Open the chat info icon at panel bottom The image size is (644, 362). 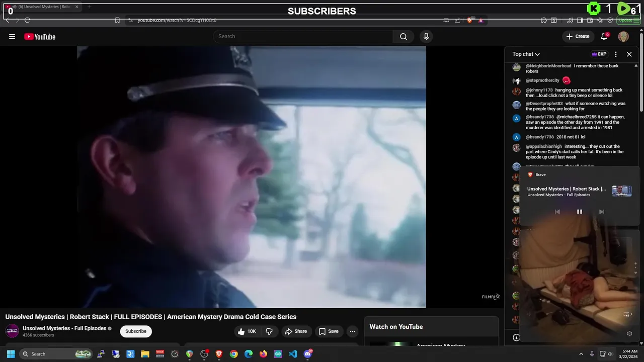(516, 337)
